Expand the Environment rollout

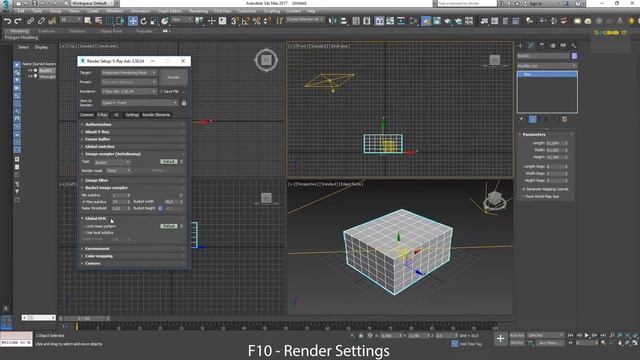(133, 249)
